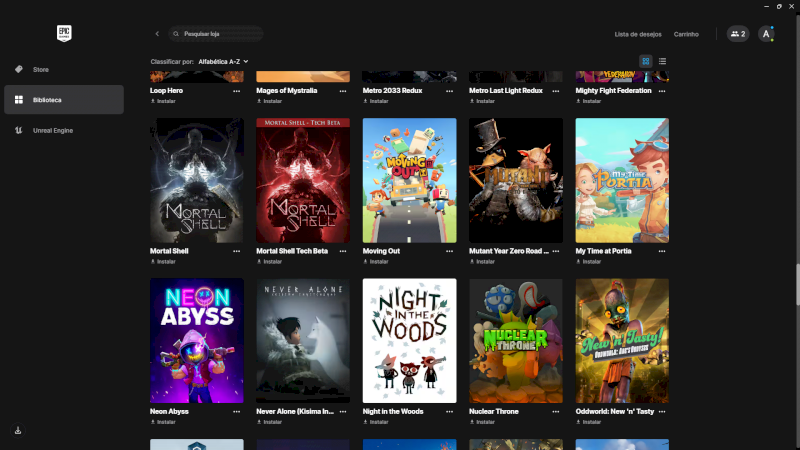Click the back arrow near search
Image resolution: width=800 pixels, height=450 pixels.
pyautogui.click(x=157, y=34)
